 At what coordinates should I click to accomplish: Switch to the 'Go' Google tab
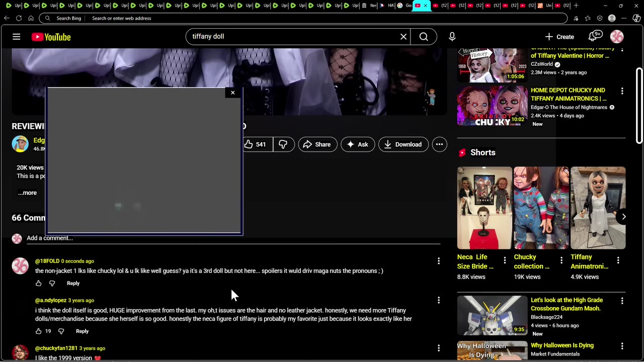coord(404,6)
